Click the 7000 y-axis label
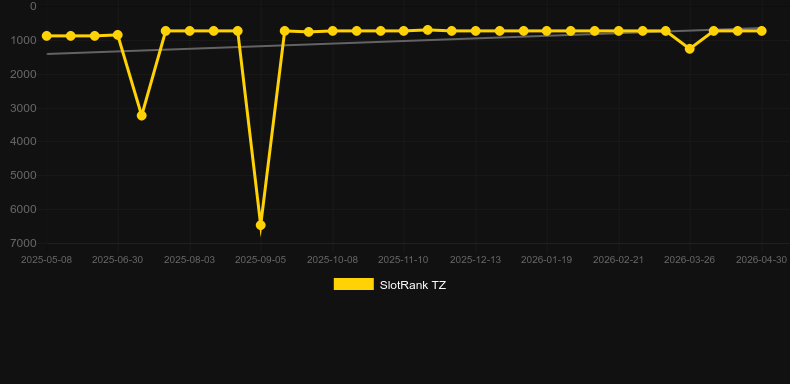The height and width of the screenshot is (384, 790). (23, 243)
